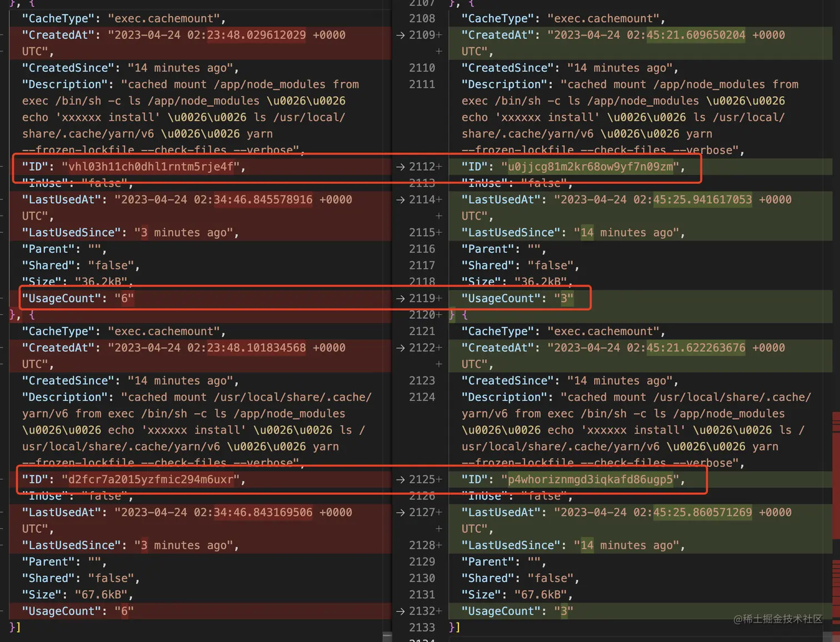This screenshot has height=642, width=840.
Task: Click line number 2130 in the gutter
Action: coord(422,579)
